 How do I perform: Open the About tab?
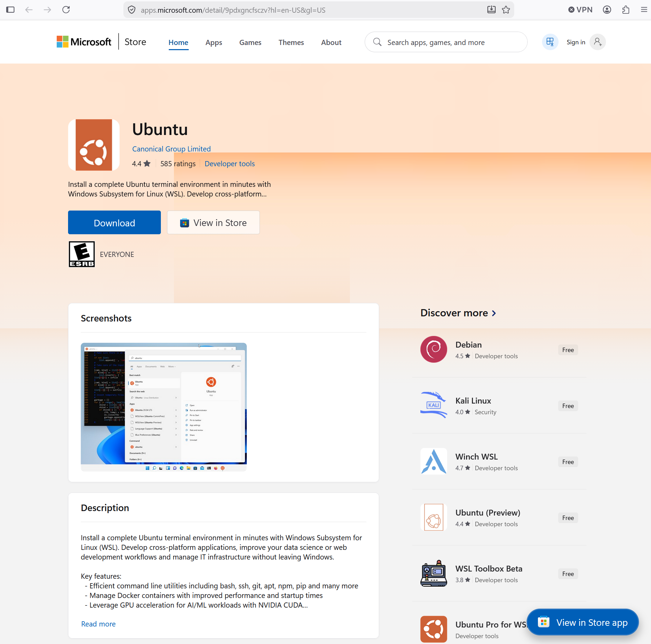tap(331, 42)
